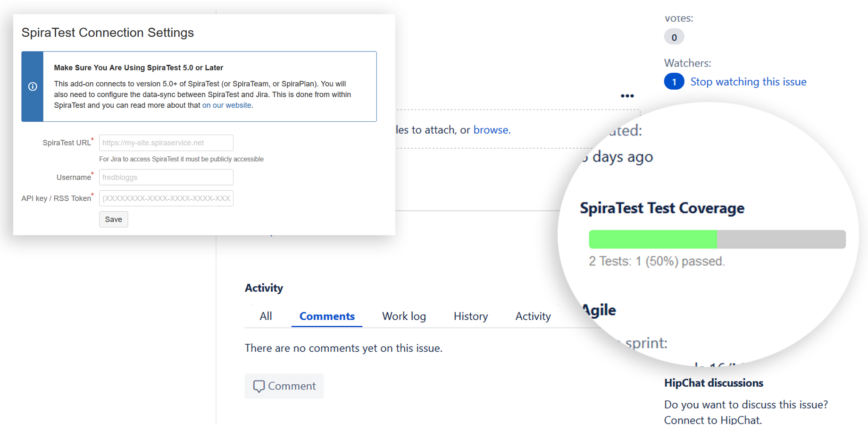Open the three-dot more actions menu
Screen dimensions: 868x425
[x=627, y=96]
